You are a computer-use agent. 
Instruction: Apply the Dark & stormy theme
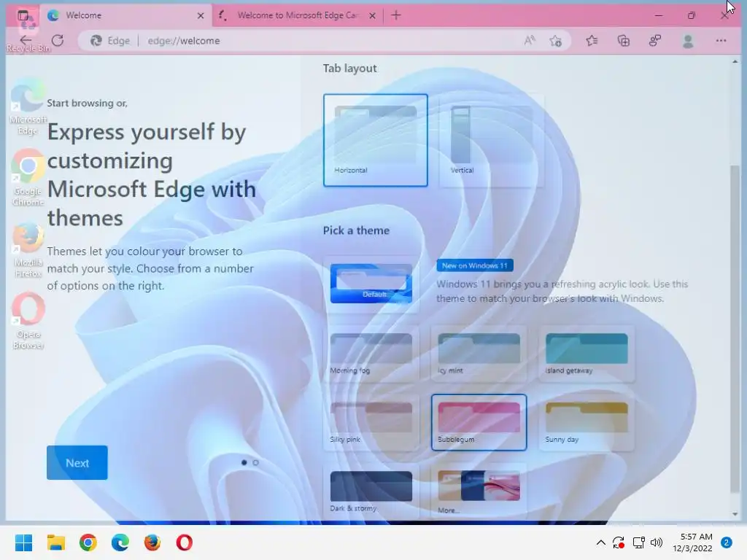[371, 491]
